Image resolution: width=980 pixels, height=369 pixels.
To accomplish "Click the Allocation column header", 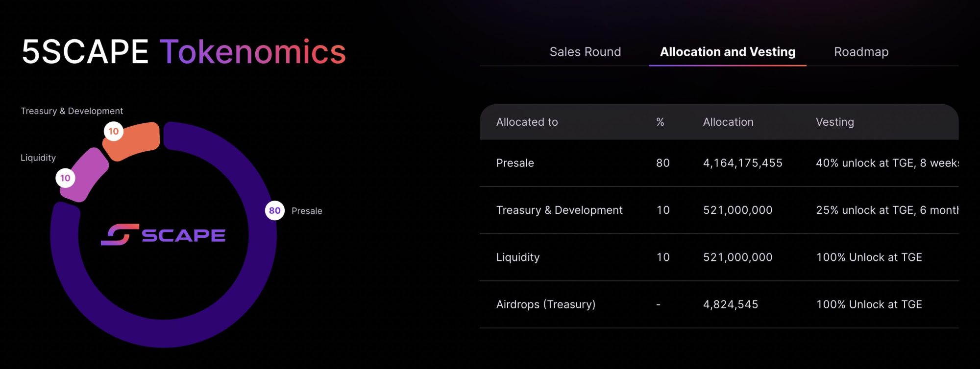I will (x=728, y=122).
